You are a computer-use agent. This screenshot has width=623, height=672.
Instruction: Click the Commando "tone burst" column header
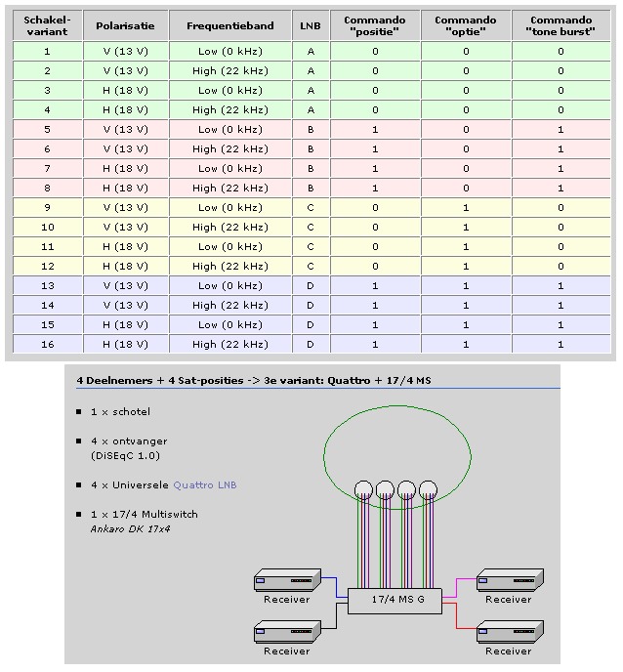pyautogui.click(x=561, y=25)
